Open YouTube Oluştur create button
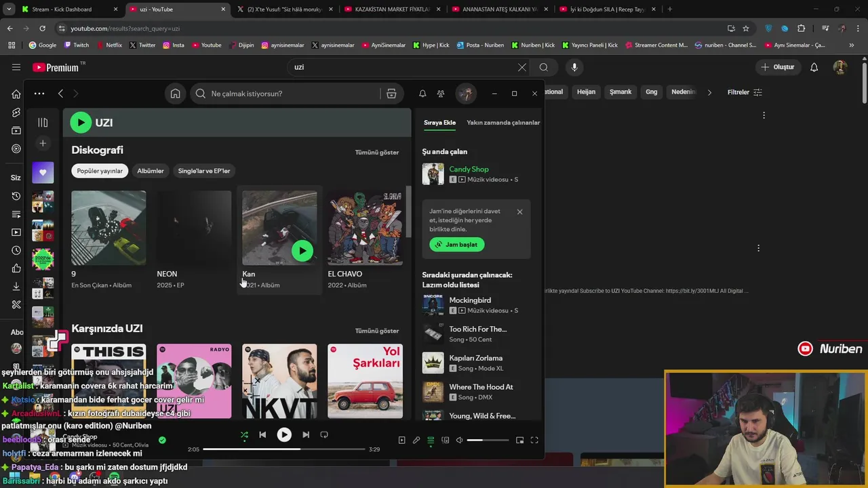The height and width of the screenshot is (488, 868). [777, 67]
